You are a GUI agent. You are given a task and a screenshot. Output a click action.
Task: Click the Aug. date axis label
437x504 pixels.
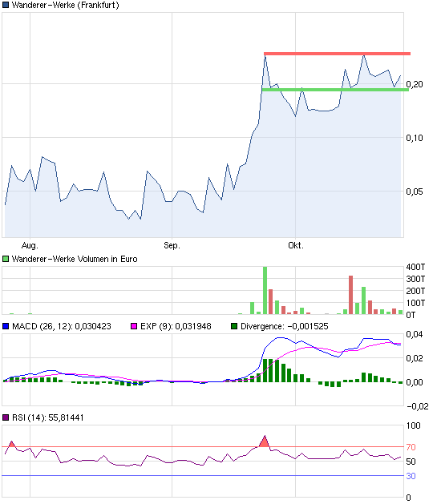(30, 245)
